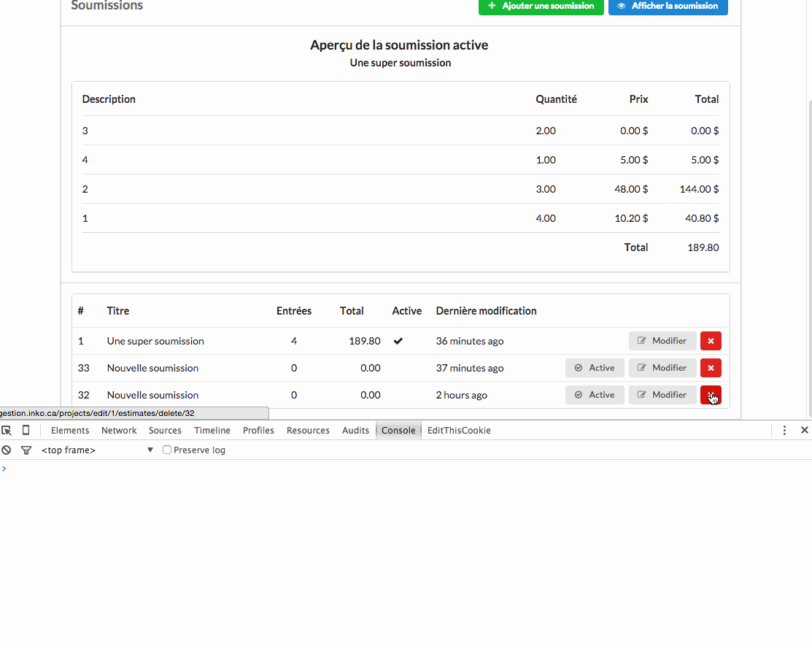The image size is (812, 646).
Task: Enable the Preserve log checkbox
Action: [167, 450]
